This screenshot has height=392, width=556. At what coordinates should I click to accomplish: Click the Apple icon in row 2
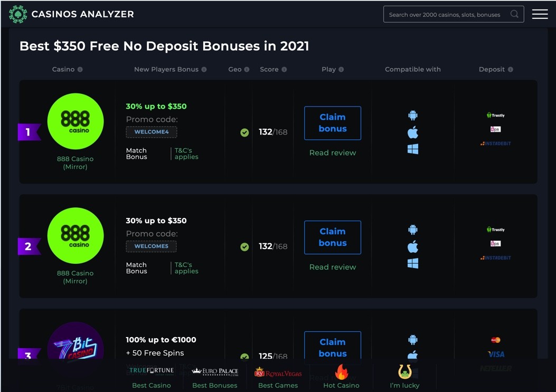(x=413, y=247)
